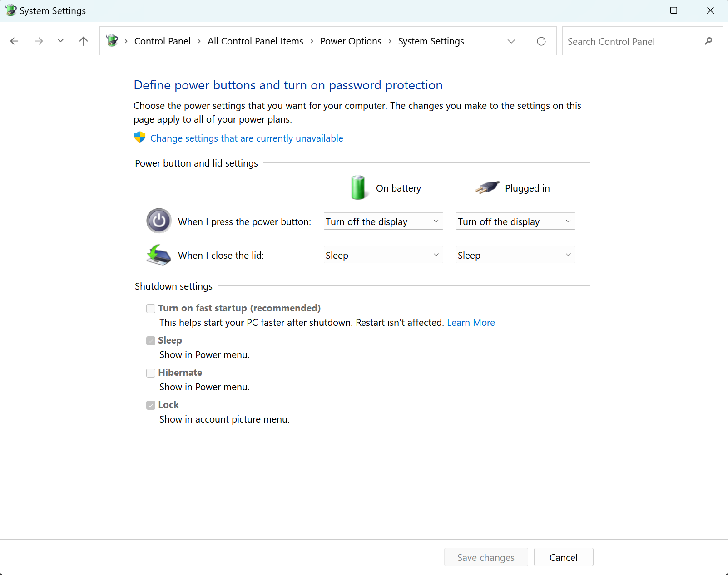This screenshot has width=728, height=575.
Task: Click the power plug icon
Action: pos(487,187)
